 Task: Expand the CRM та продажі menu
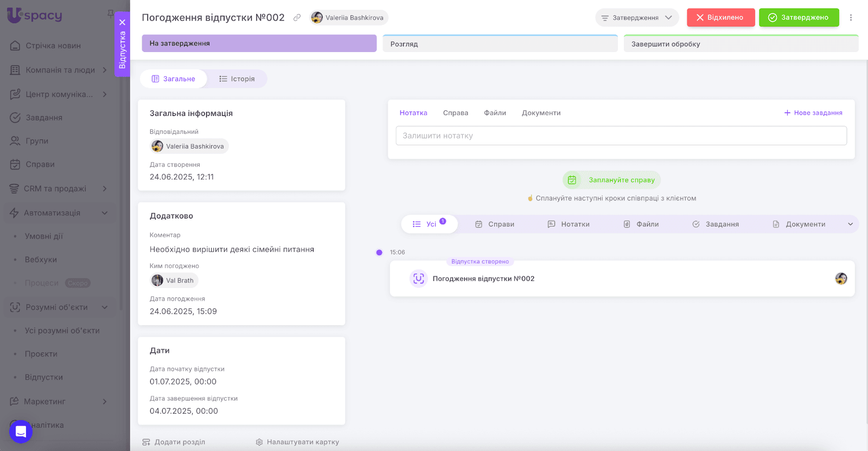click(x=105, y=189)
